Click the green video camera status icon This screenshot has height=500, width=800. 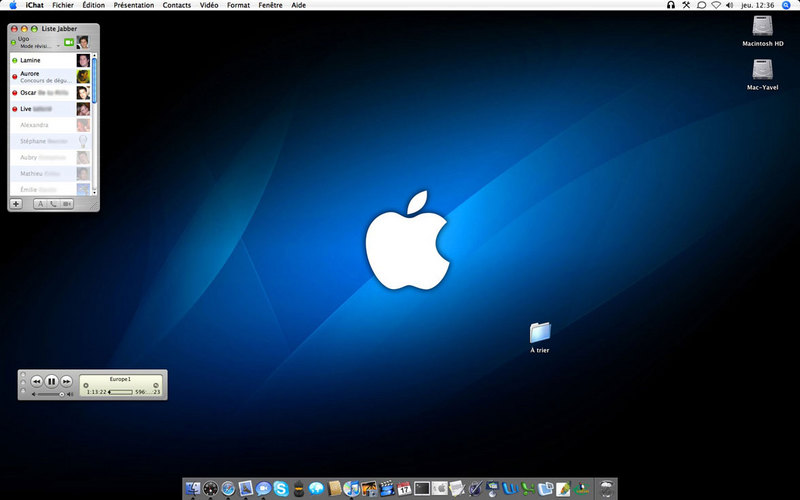69,42
